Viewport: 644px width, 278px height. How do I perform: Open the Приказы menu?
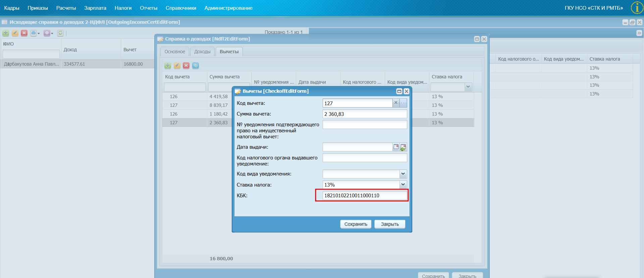click(x=38, y=8)
